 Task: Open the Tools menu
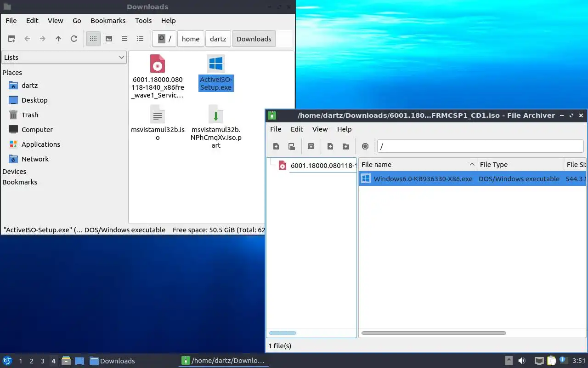click(x=143, y=21)
